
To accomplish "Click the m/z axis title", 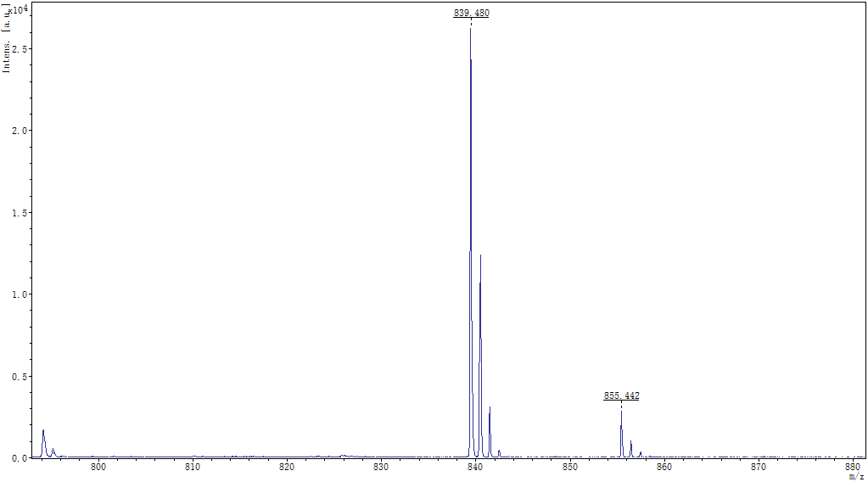I will click(x=856, y=476).
